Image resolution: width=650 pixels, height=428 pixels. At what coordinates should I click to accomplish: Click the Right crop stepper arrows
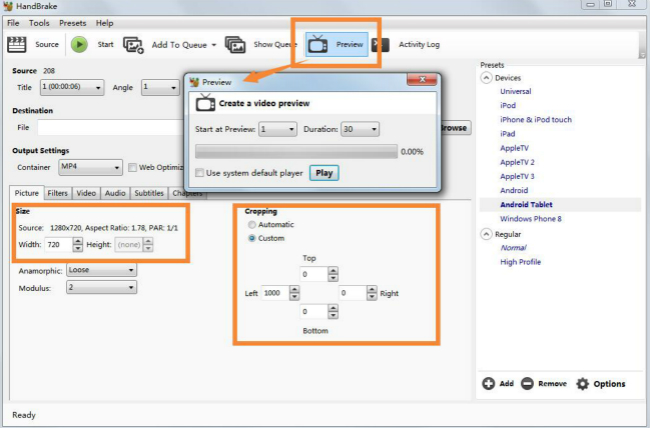pos(372,293)
